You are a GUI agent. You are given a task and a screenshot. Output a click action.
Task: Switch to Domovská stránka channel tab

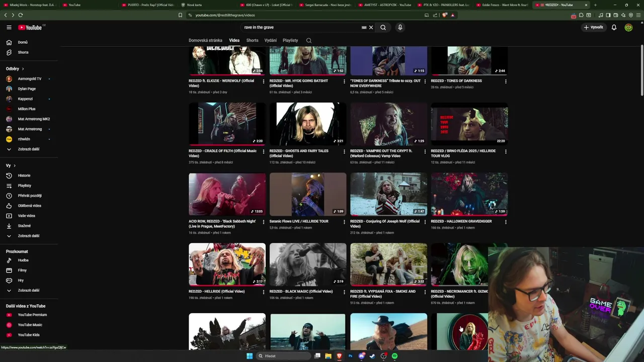point(205,40)
